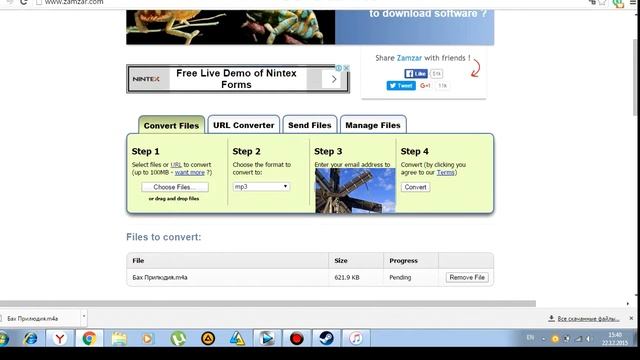Open the AIMP taskbar icon
This screenshot has height=360, width=640.
(208, 338)
